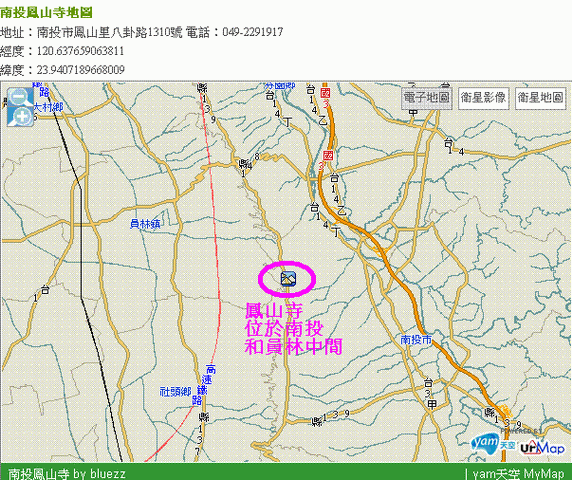Image resolution: width=572 pixels, height=480 pixels.
Task: Open the yam天空 MyMap link
Action: [x=518, y=473]
